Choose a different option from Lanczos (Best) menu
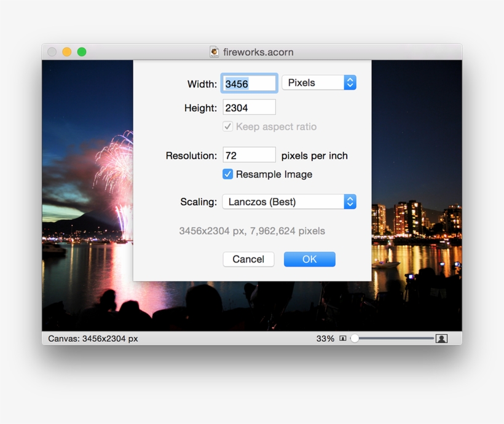Image resolution: width=504 pixels, height=424 pixels. [x=289, y=202]
